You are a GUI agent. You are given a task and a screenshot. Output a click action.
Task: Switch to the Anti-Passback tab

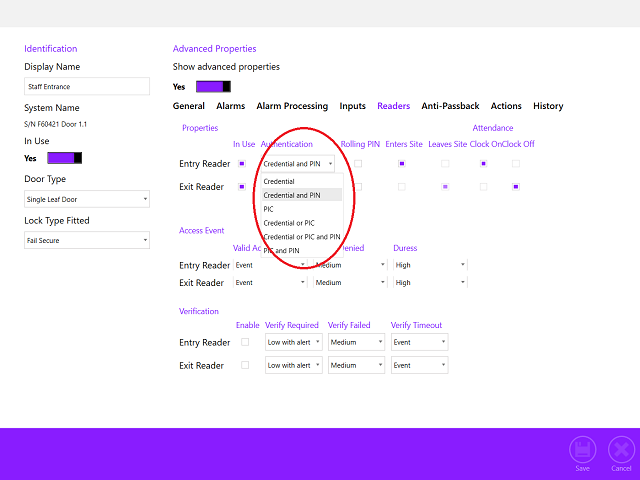pos(450,106)
